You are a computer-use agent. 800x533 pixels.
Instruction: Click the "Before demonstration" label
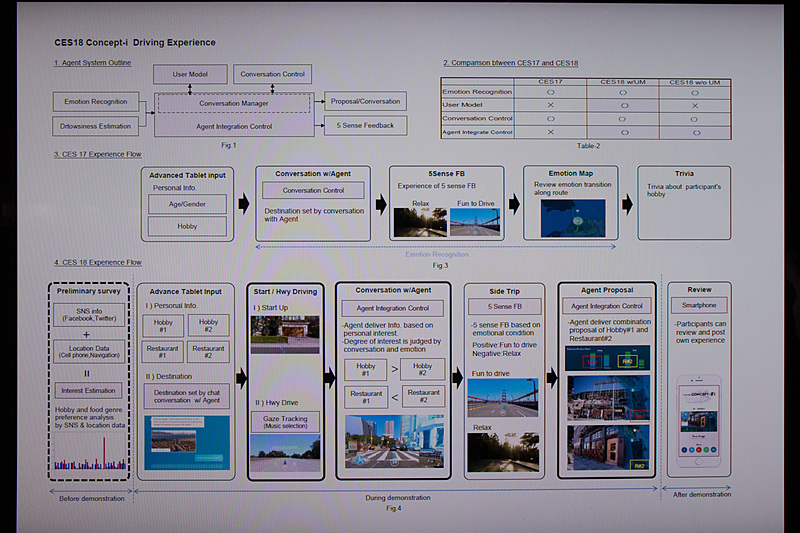pyautogui.click(x=92, y=498)
